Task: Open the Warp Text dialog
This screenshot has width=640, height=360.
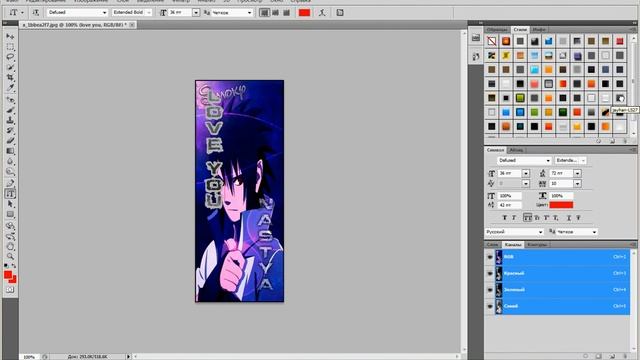Action: 322,13
